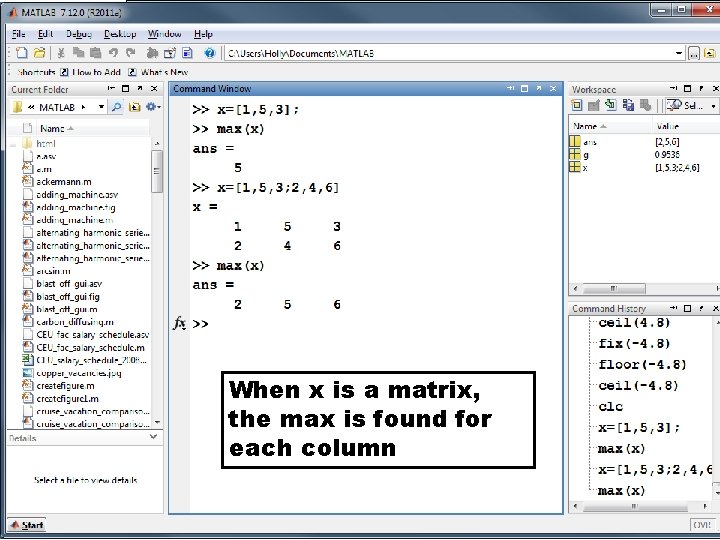The image size is (720, 540).
Task: Select the blast_off_gui.fig file
Action: tap(68, 297)
